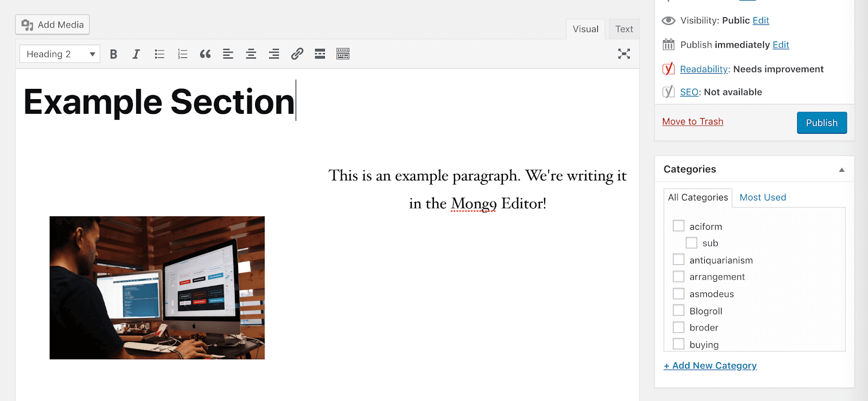Viewport: 868px width, 401px height.
Task: Move the post to Trash
Action: tap(693, 122)
